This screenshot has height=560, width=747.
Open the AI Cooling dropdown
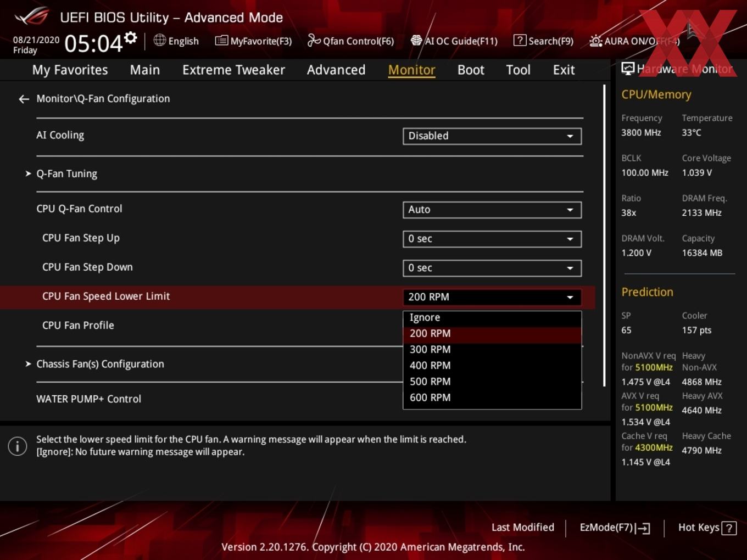click(492, 136)
